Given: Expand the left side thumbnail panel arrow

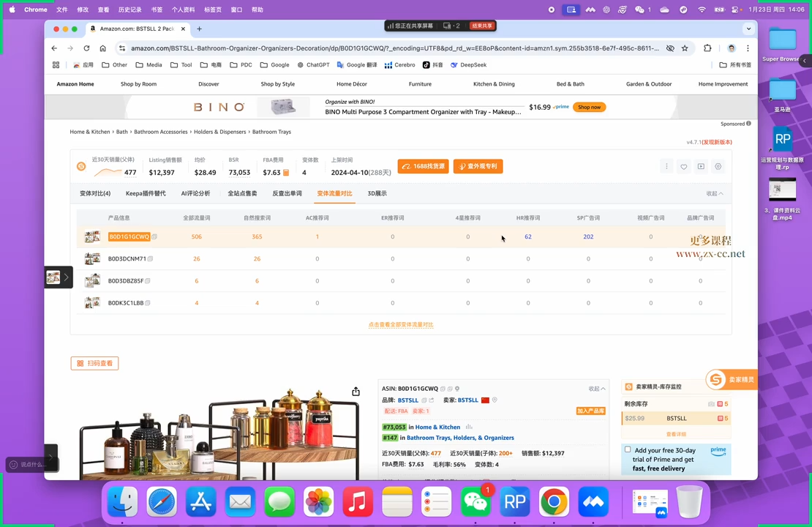Looking at the screenshot, I should 66,277.
